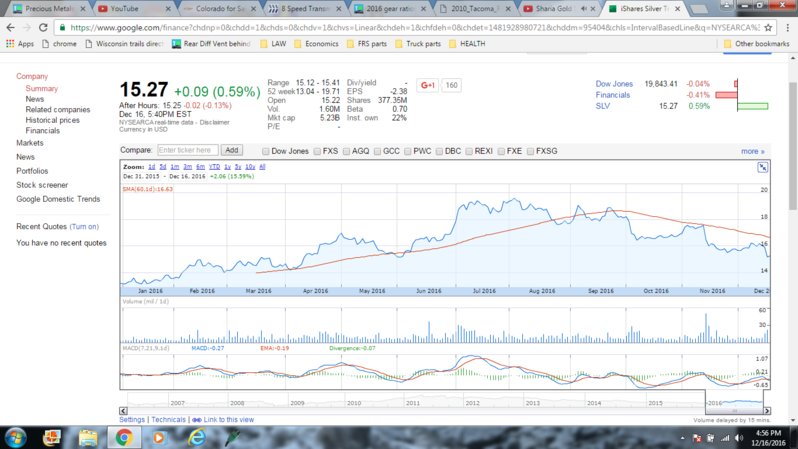Open Windows Explorer folder taskbar icon

(88, 437)
